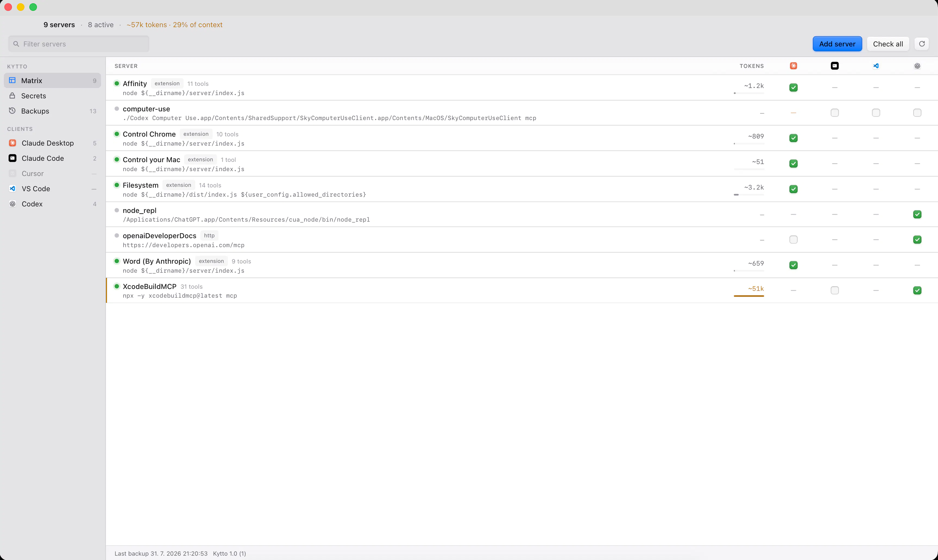Click the ~51k token value
This screenshot has height=560, width=938.
tap(756, 289)
